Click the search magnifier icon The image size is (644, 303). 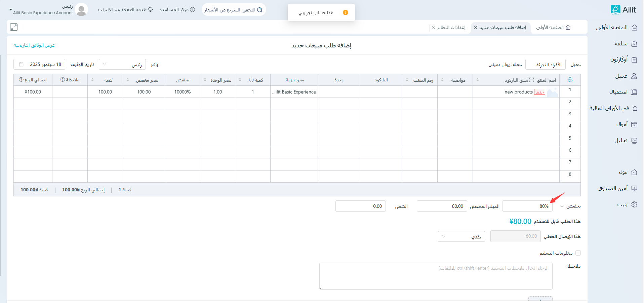259,10
